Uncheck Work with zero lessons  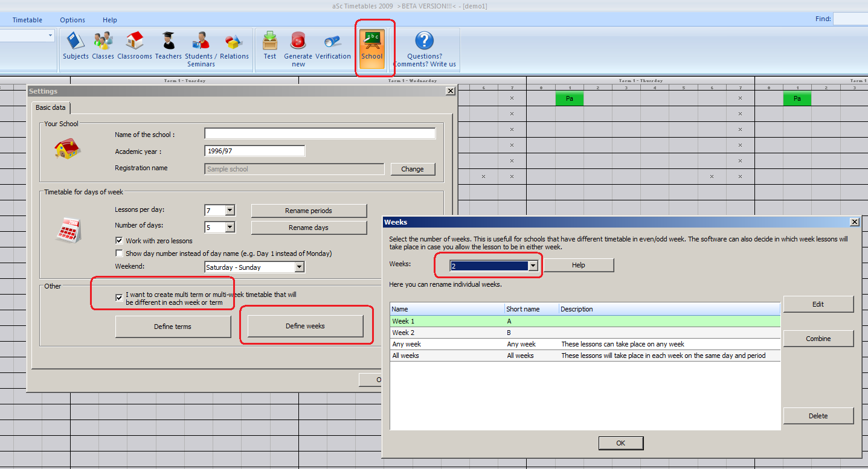[119, 241]
